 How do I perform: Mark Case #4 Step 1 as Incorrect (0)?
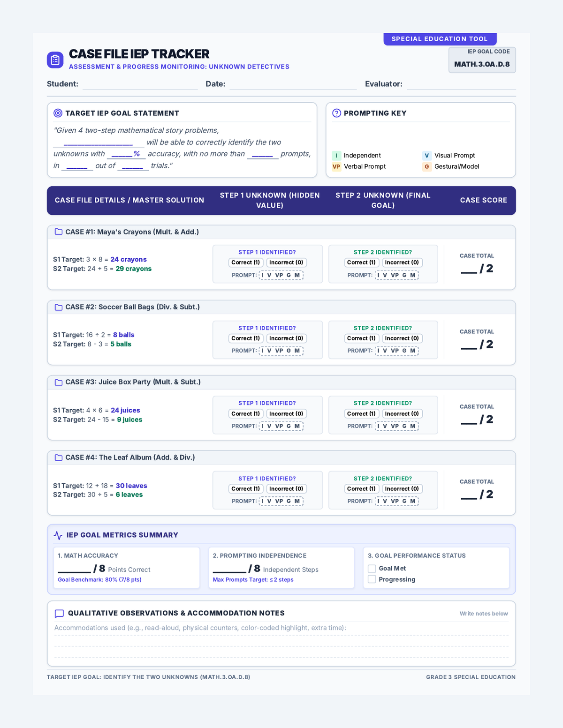pyautogui.click(x=286, y=489)
